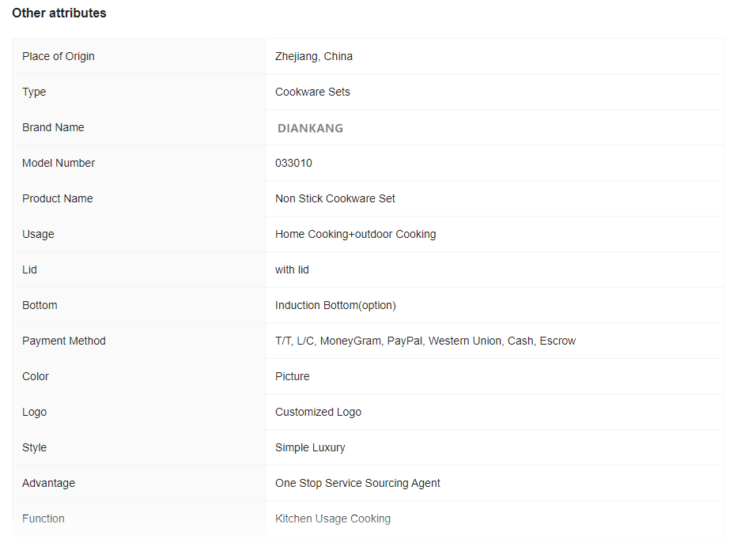Click the 'Place of Origin' label
This screenshot has height=558, width=756.
tap(59, 56)
